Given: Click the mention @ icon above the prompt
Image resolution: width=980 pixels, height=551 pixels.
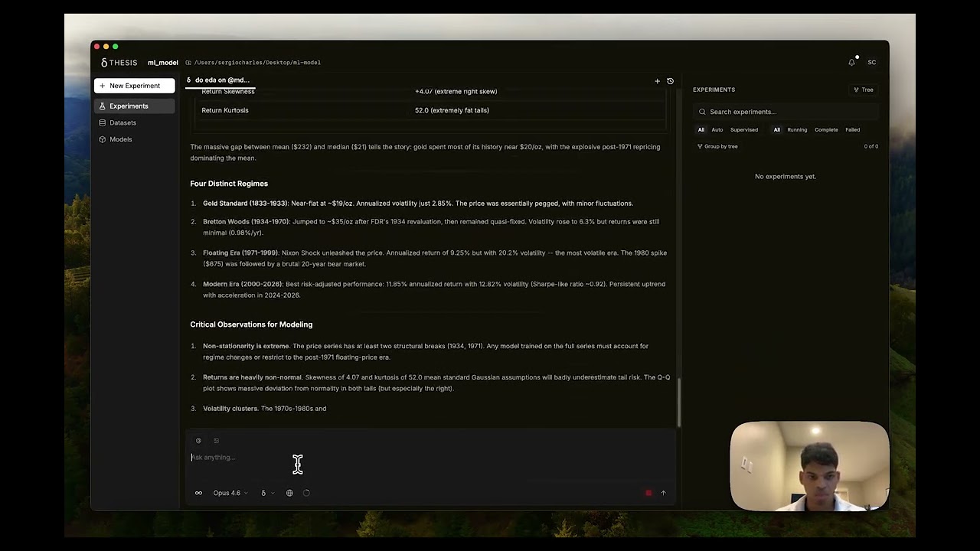Looking at the screenshot, I should coord(198,441).
